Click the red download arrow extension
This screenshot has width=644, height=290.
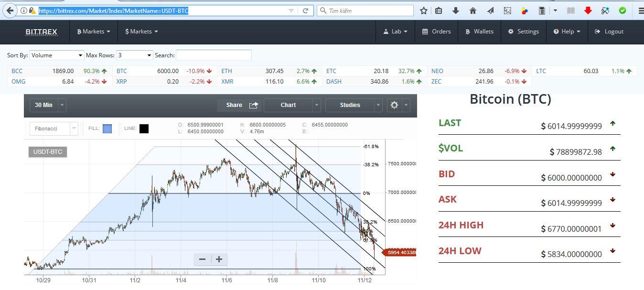588,11
